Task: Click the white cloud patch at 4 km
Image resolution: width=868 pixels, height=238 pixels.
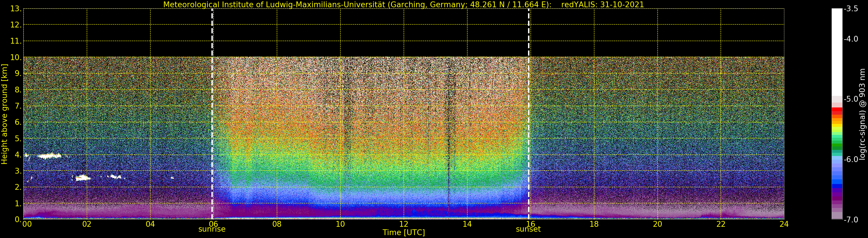Action: (50, 156)
